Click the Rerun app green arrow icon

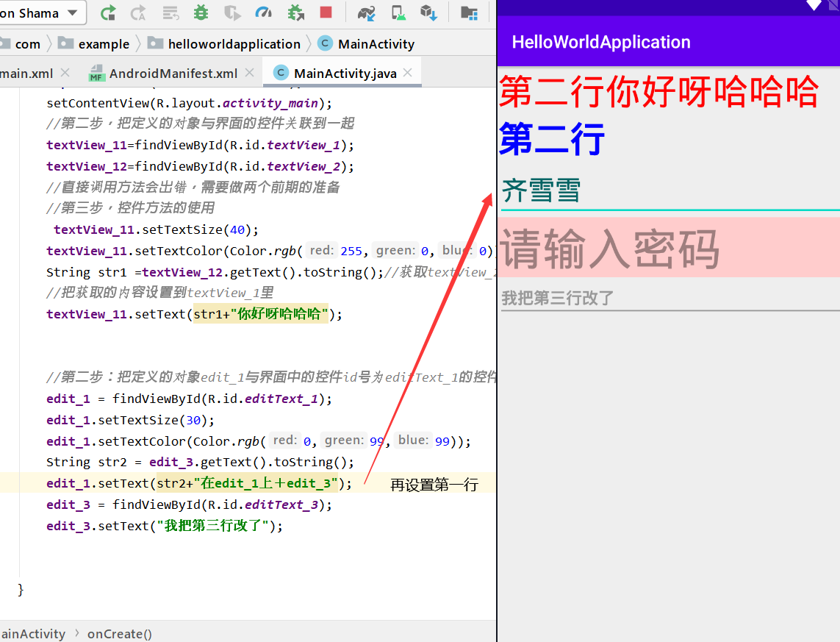[108, 13]
